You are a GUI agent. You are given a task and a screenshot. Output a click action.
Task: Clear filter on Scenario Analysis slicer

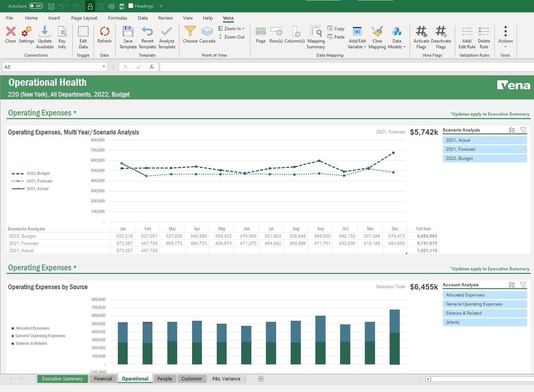click(x=523, y=130)
